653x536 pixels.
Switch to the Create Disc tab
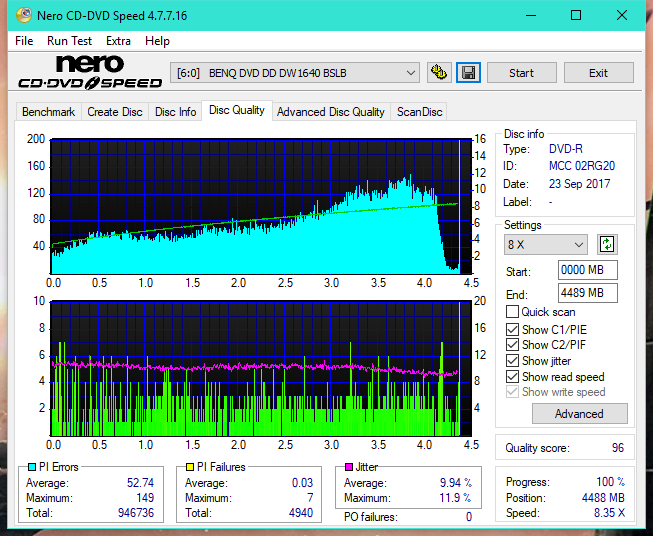click(115, 112)
